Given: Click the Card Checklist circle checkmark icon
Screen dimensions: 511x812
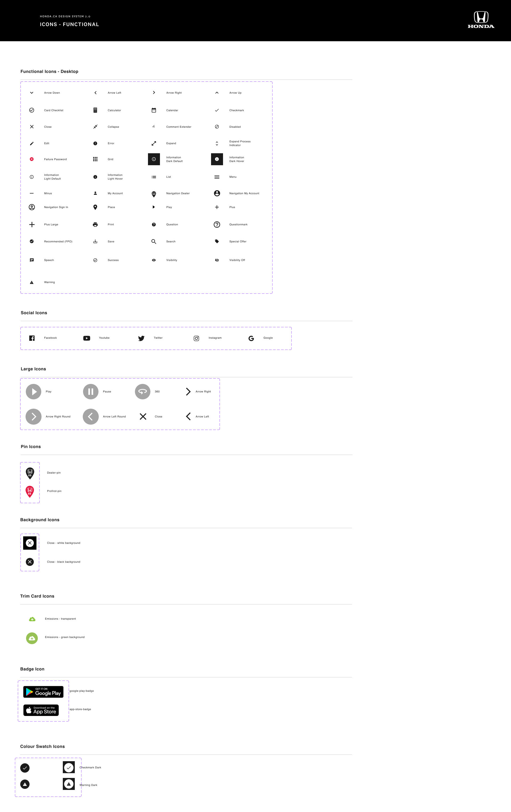Looking at the screenshot, I should 32,110.
